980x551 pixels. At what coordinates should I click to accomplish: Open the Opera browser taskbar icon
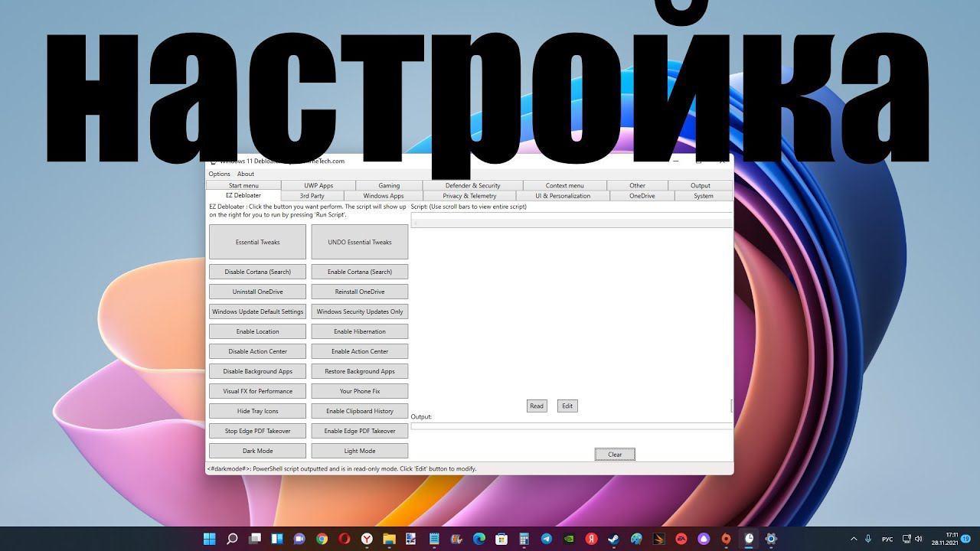345,539
